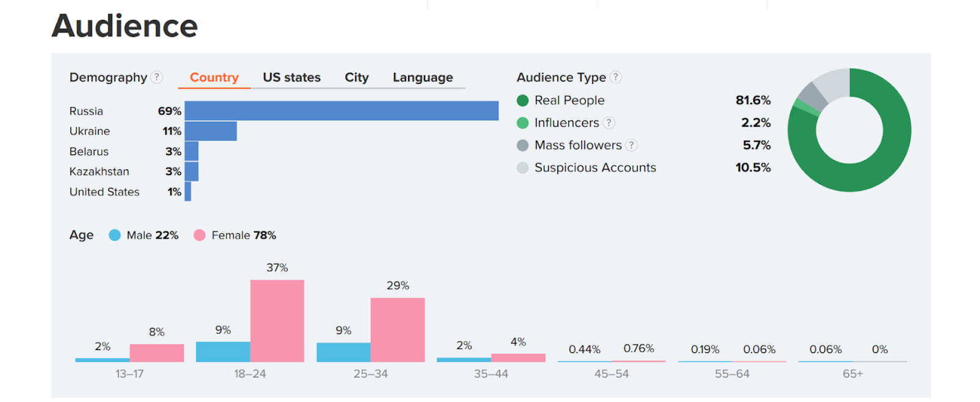
Task: Select the City demography view
Action: [356, 77]
